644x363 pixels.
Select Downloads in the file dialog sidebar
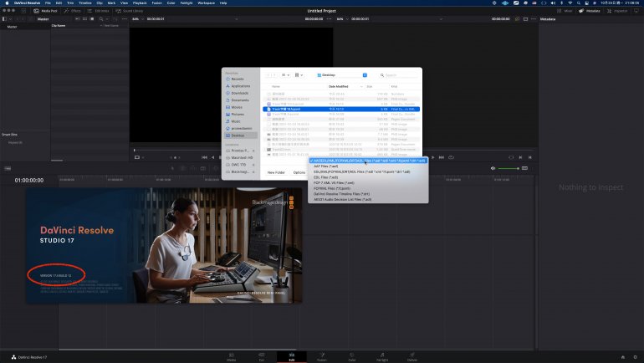pos(240,93)
